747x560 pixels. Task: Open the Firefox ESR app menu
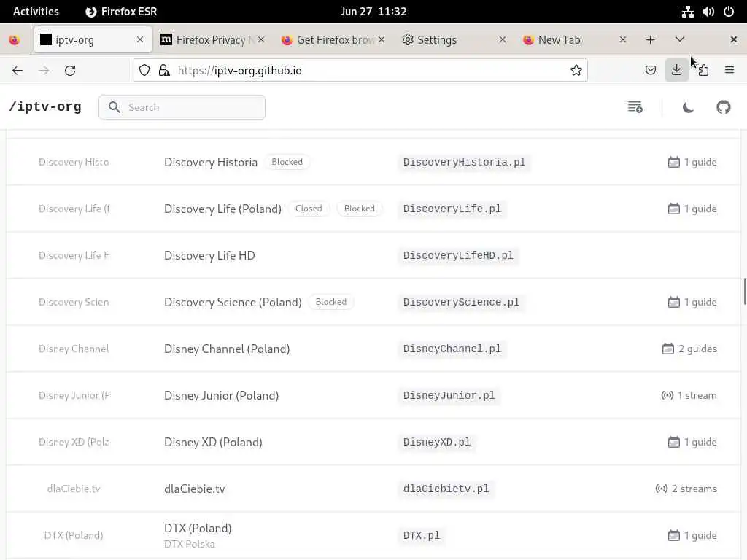[x=121, y=12]
